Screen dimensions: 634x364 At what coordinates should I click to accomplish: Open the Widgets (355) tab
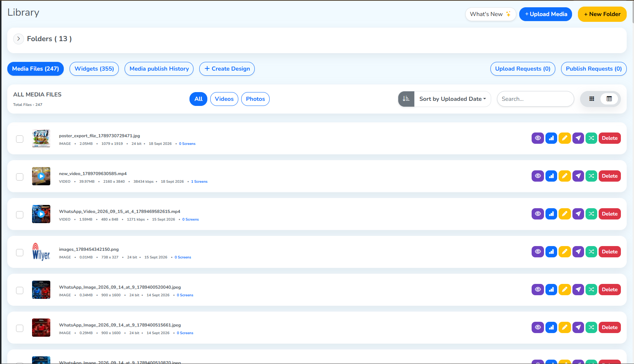tap(94, 69)
